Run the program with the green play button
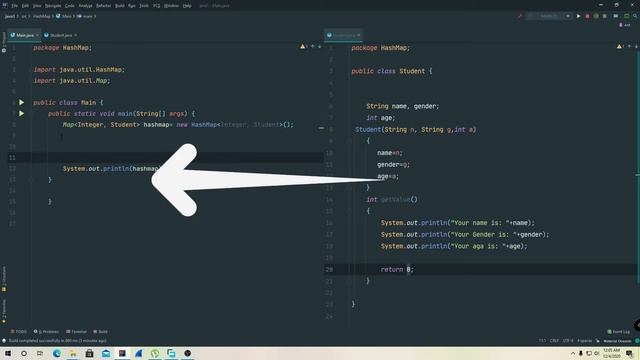This screenshot has width=640, height=360. pos(578,16)
